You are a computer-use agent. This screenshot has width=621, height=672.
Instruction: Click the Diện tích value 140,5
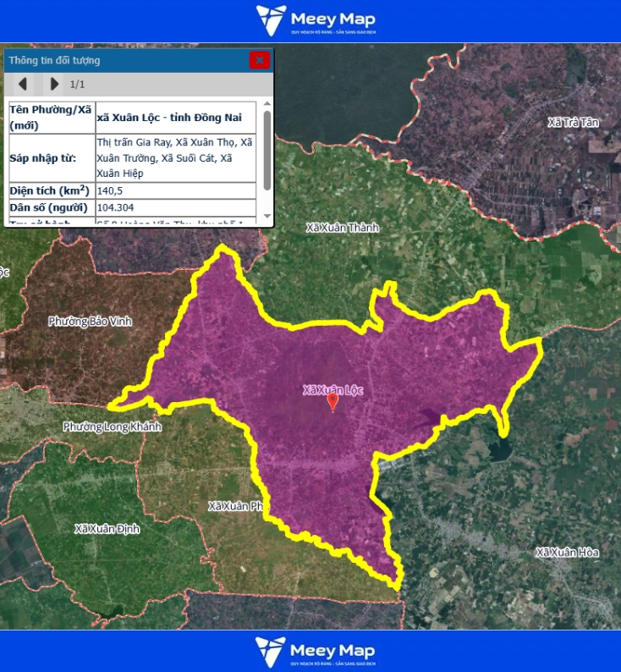[110, 190]
